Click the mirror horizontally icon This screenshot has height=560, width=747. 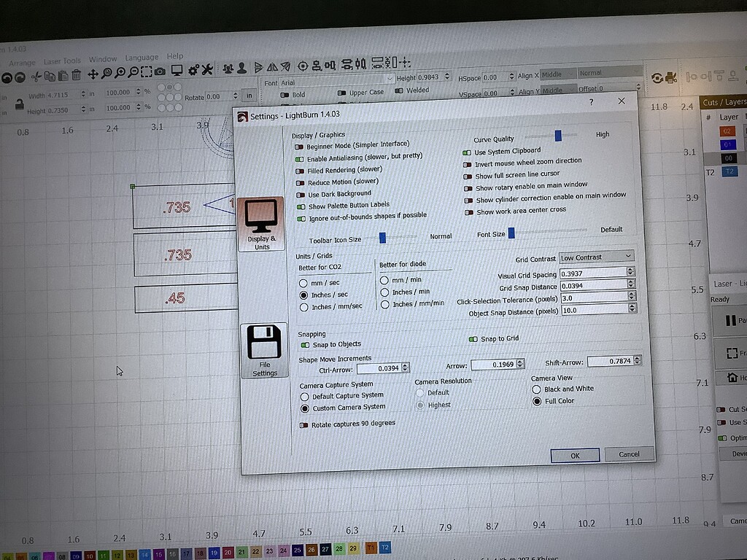click(x=271, y=67)
